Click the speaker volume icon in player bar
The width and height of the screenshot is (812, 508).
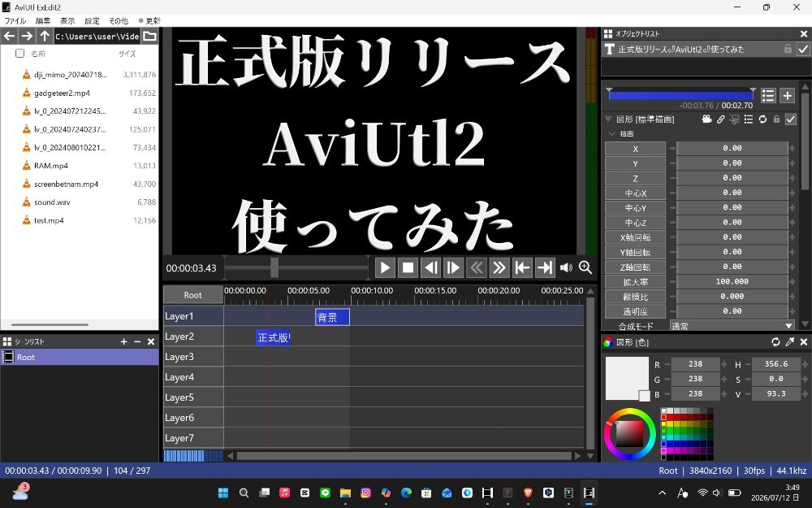pos(566,267)
